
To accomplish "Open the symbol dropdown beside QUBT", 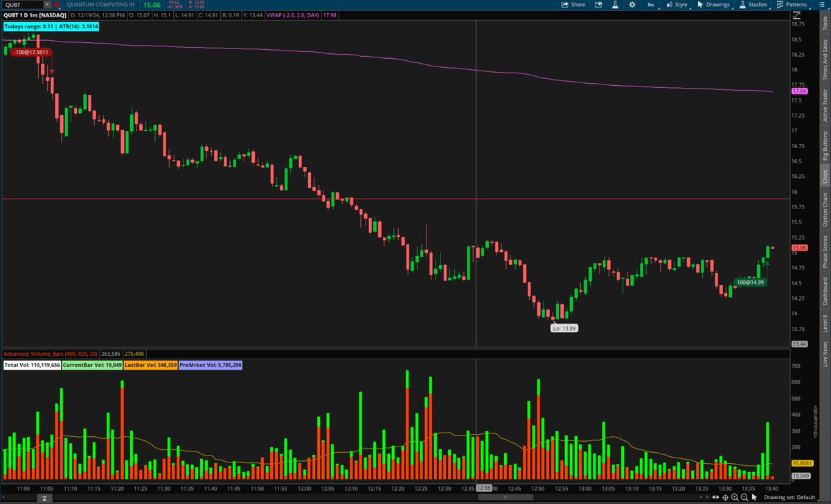I will pos(46,4).
